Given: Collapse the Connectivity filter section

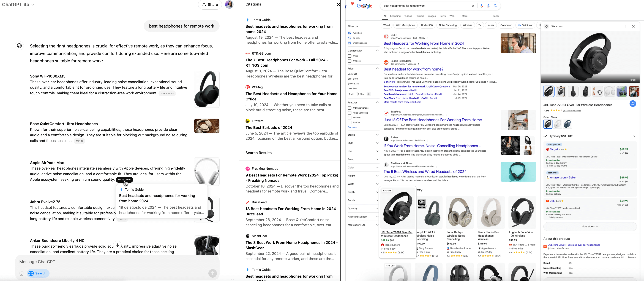Looking at the screenshot, I should (377, 50).
